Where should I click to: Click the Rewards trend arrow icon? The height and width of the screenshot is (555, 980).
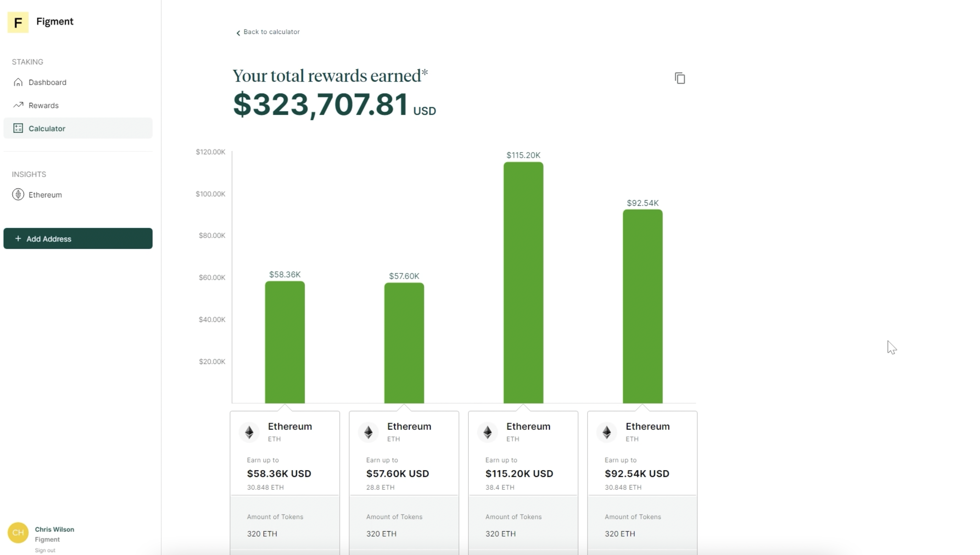pos(18,105)
